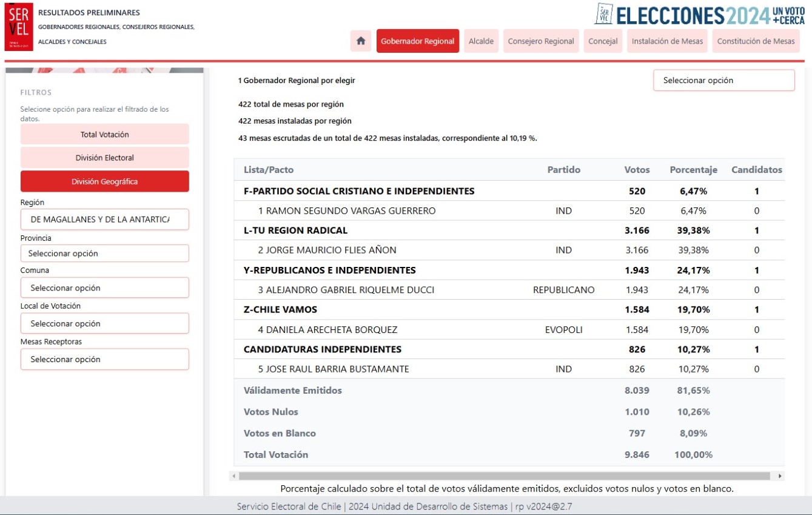The height and width of the screenshot is (515, 812).
Task: Click the L-Tu Region Radical row
Action: click(509, 231)
